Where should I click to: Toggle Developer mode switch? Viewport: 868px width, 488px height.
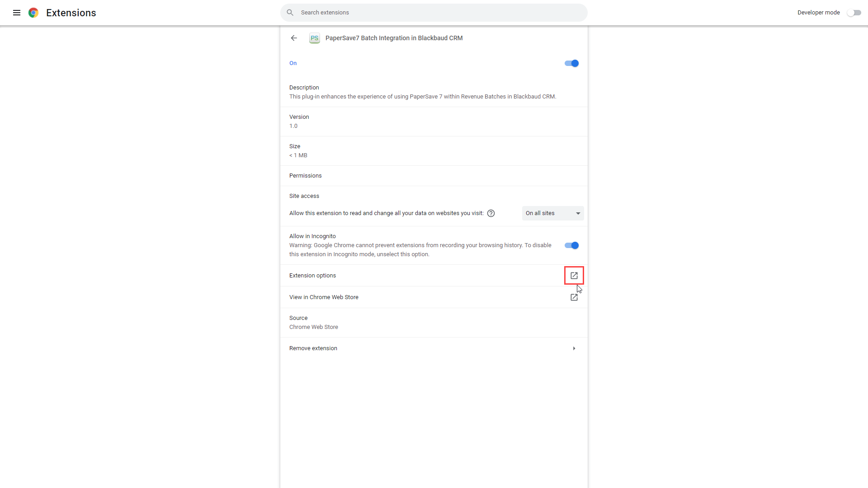point(854,13)
